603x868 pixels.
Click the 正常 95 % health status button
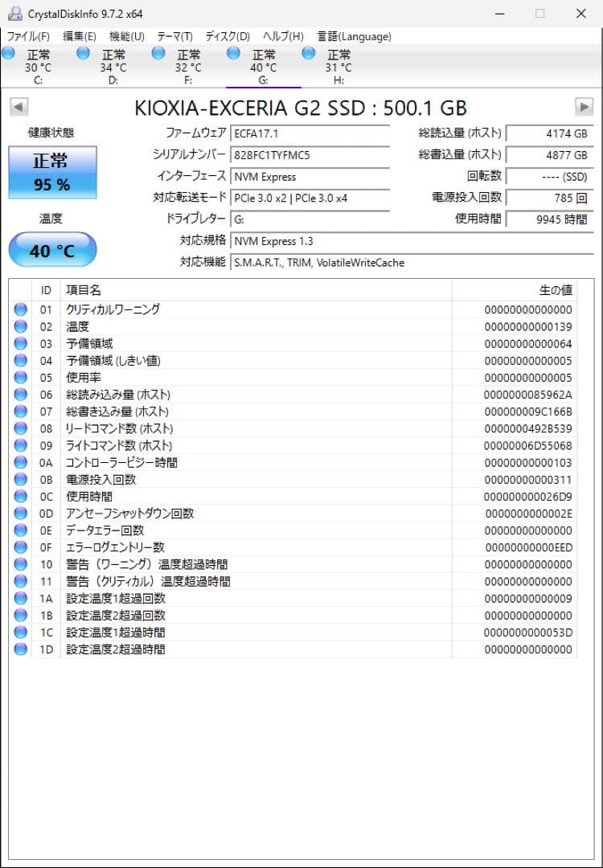pyautogui.click(x=52, y=172)
